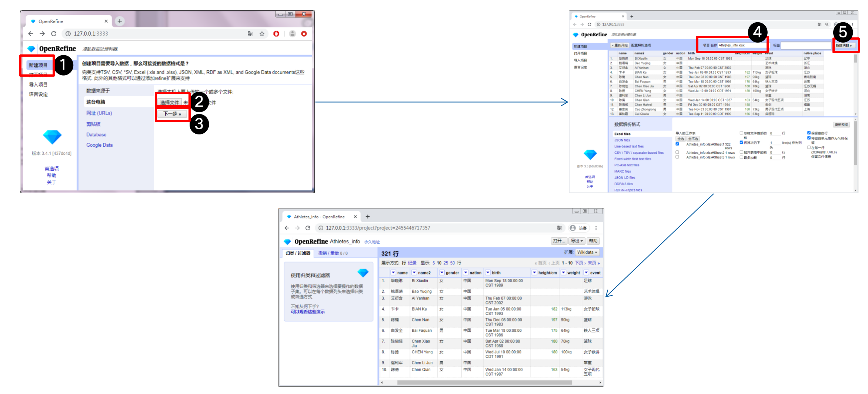
Task: Click 可以观看这些演示 demo link
Action: [x=308, y=312]
